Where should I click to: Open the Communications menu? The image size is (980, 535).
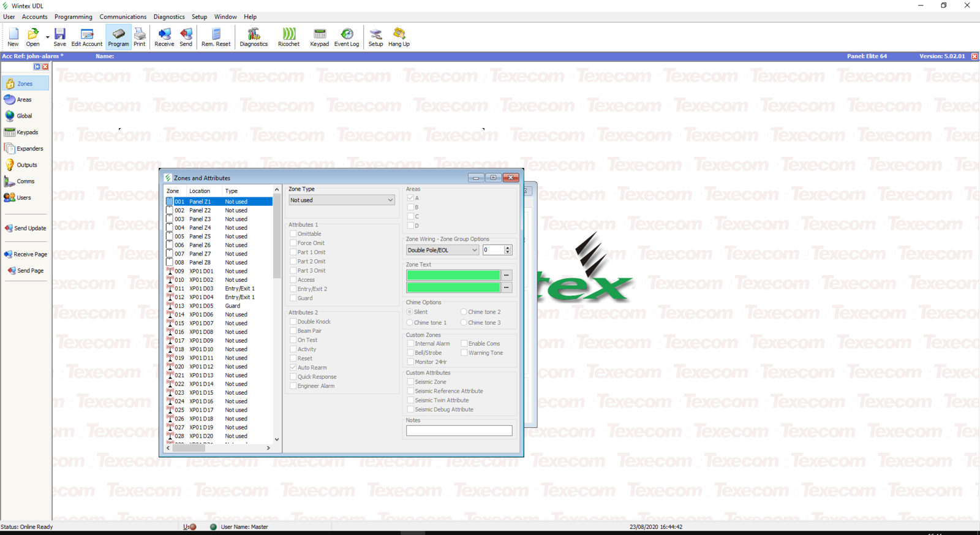click(x=123, y=17)
